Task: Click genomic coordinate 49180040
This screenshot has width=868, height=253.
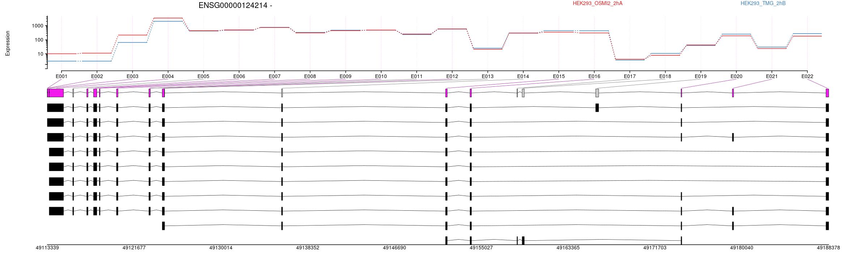Action: click(x=742, y=248)
